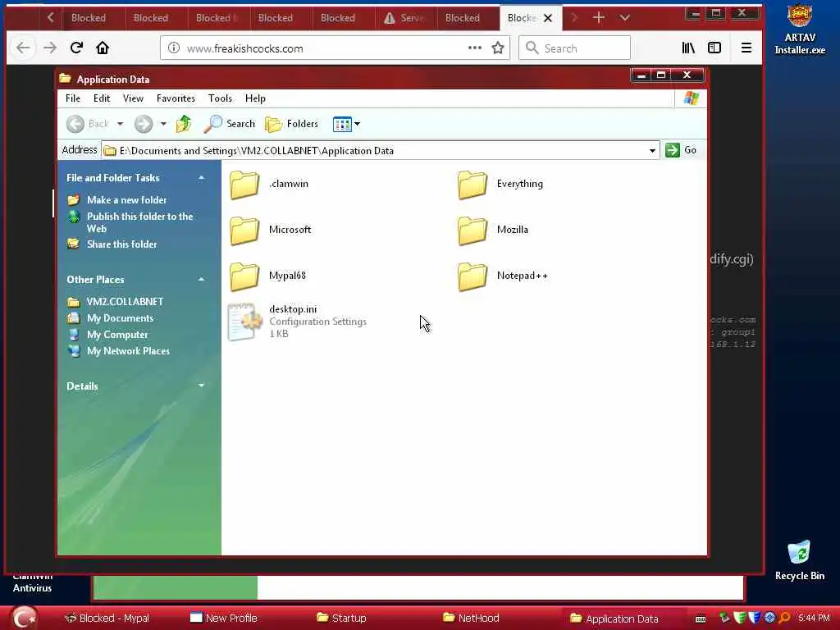Open the browser Library icon
Screen dimensions: 840x630
[x=688, y=48]
